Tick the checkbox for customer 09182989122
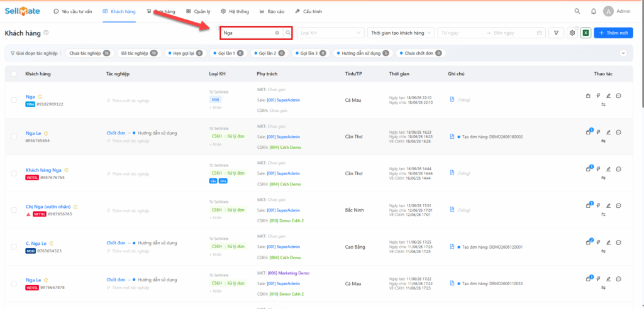Image resolution: width=644 pixels, height=309 pixels. click(14, 100)
